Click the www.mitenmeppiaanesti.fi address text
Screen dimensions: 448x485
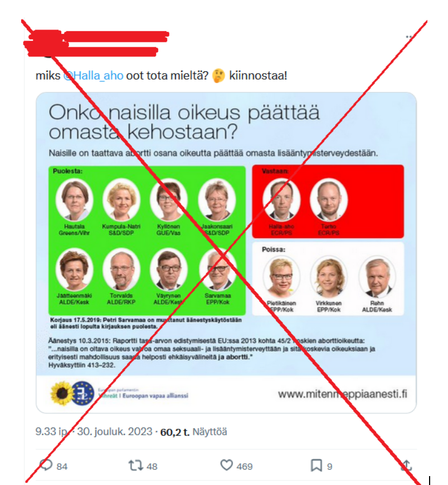point(343,394)
